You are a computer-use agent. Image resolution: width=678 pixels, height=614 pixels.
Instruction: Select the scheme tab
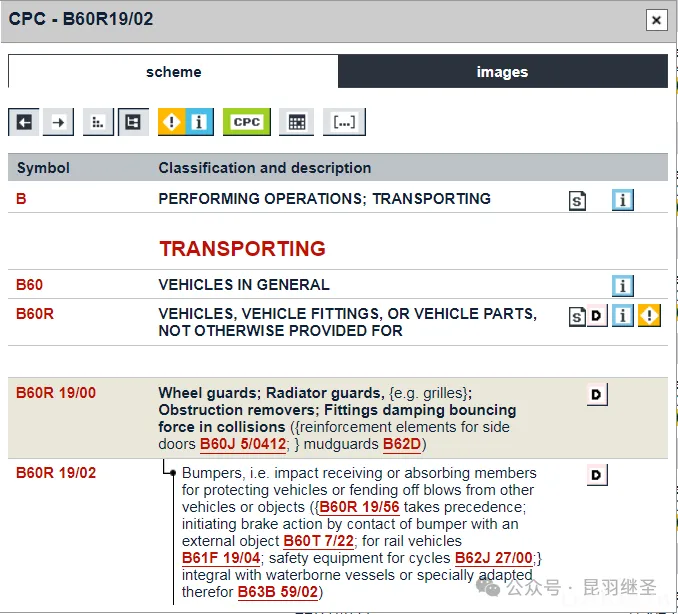[173, 72]
